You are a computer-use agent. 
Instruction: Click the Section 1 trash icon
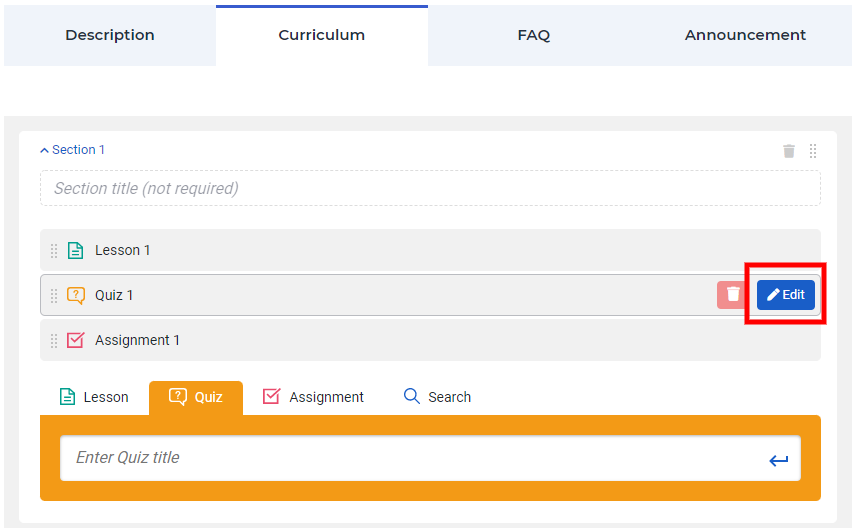tap(789, 151)
